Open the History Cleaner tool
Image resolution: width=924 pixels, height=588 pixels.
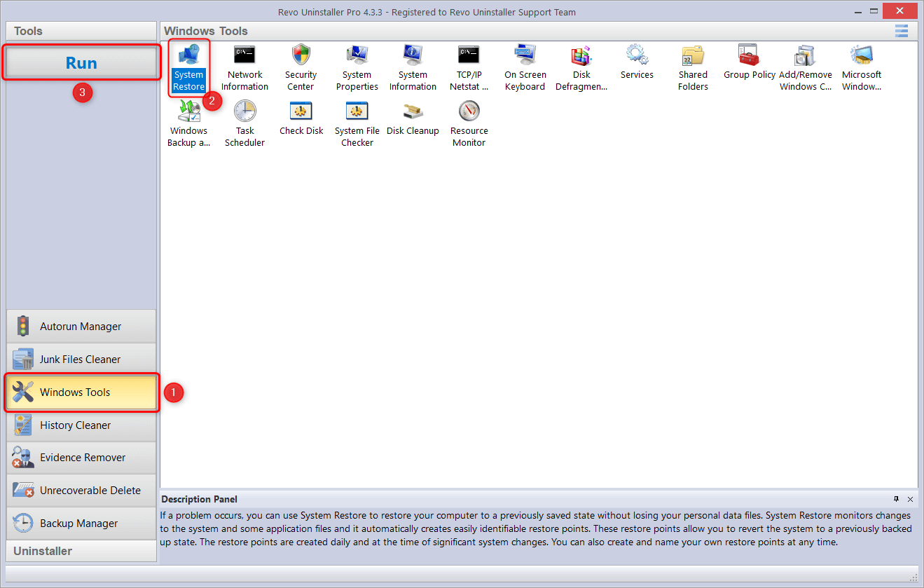(81, 425)
